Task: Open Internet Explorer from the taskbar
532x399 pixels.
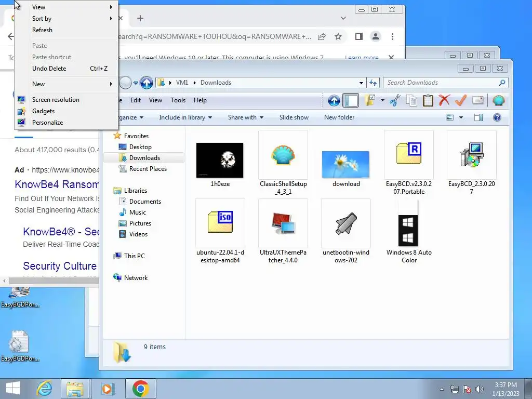Action: coord(44,389)
